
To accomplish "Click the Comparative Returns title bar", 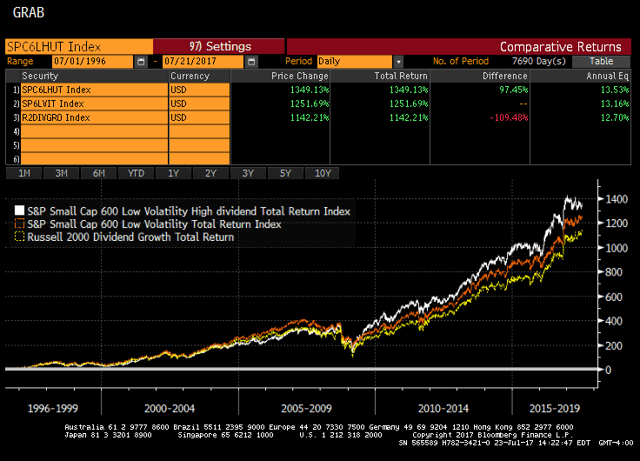I will 459,47.
